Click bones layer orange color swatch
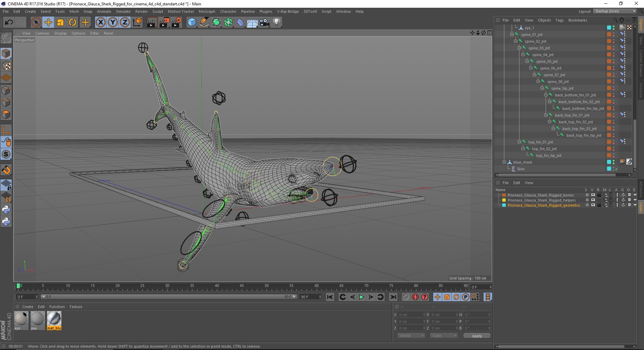The width and height of the screenshot is (644, 350). point(504,195)
